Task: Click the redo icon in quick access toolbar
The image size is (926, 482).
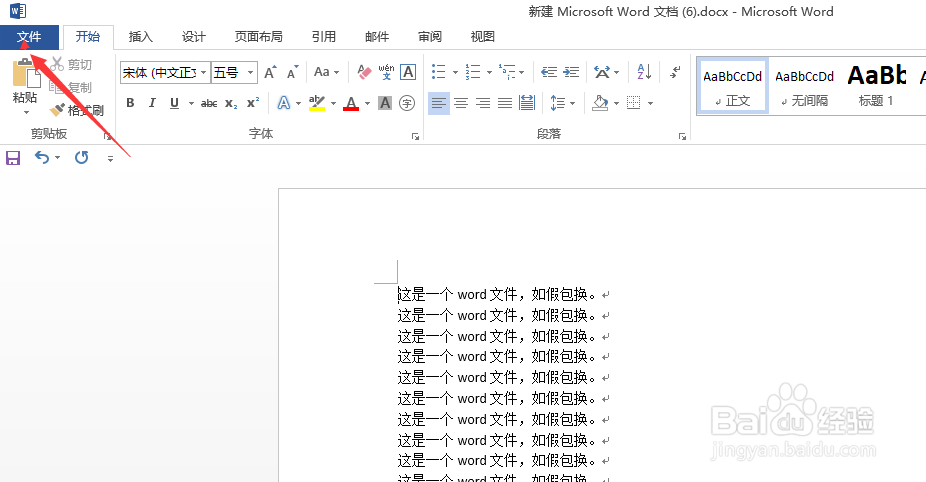Action: click(81, 158)
